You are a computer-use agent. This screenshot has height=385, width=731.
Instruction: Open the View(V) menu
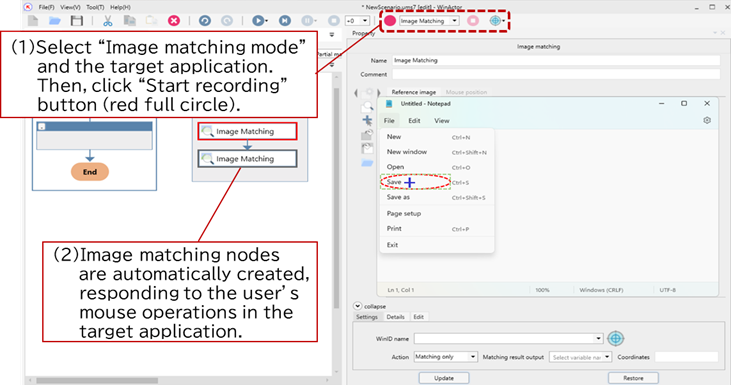70,7
